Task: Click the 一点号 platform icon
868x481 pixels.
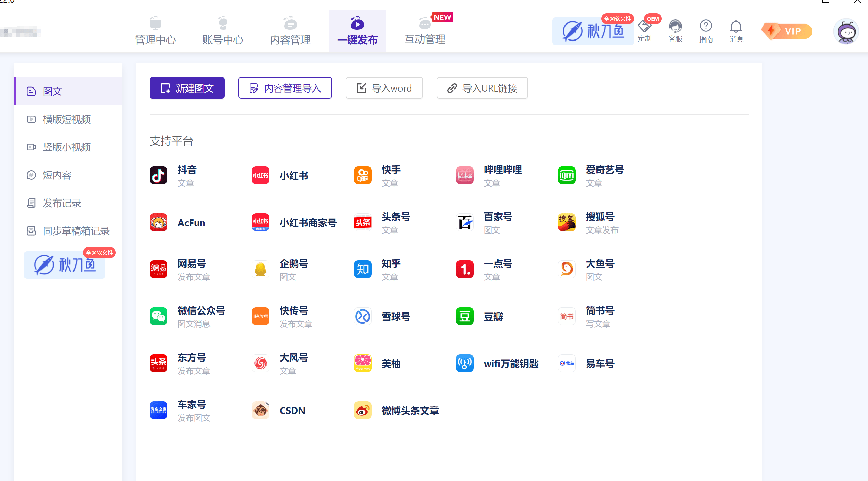Action: pos(465,270)
